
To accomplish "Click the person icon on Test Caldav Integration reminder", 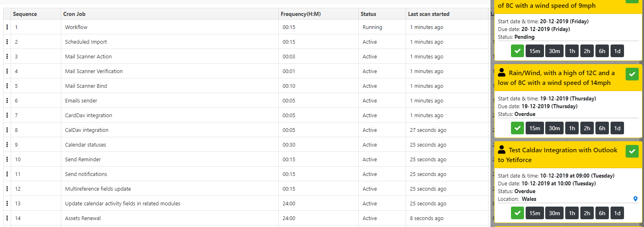I will [x=502, y=149].
